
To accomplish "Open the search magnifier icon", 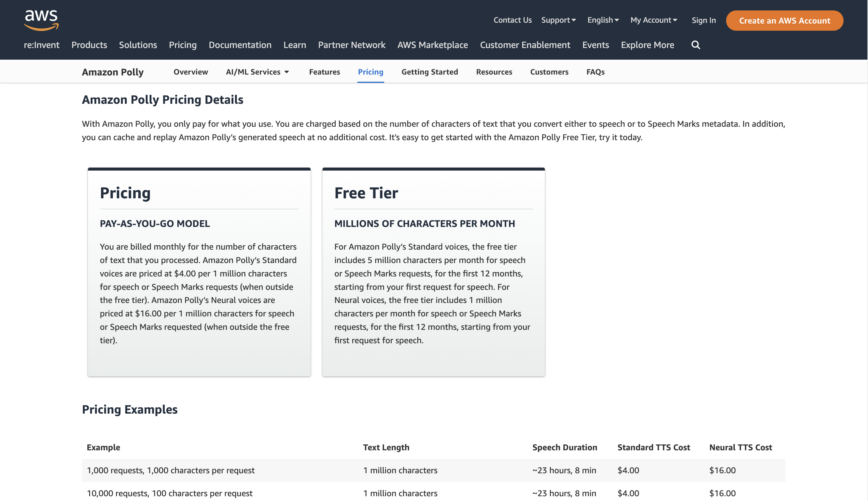I will click(695, 45).
